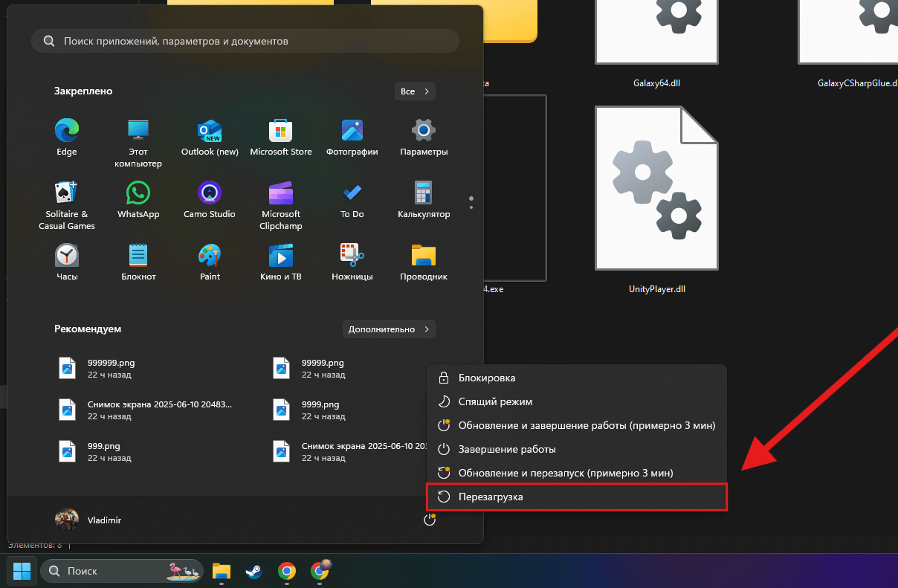Click the Windows Start button on taskbar
Viewport: 898px width, 588px height.
click(22, 571)
